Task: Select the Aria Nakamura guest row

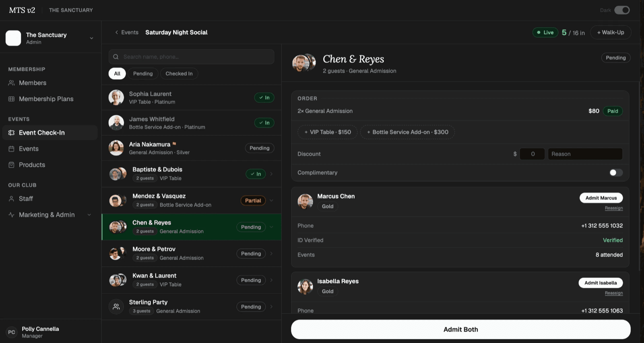Action: pos(192,148)
